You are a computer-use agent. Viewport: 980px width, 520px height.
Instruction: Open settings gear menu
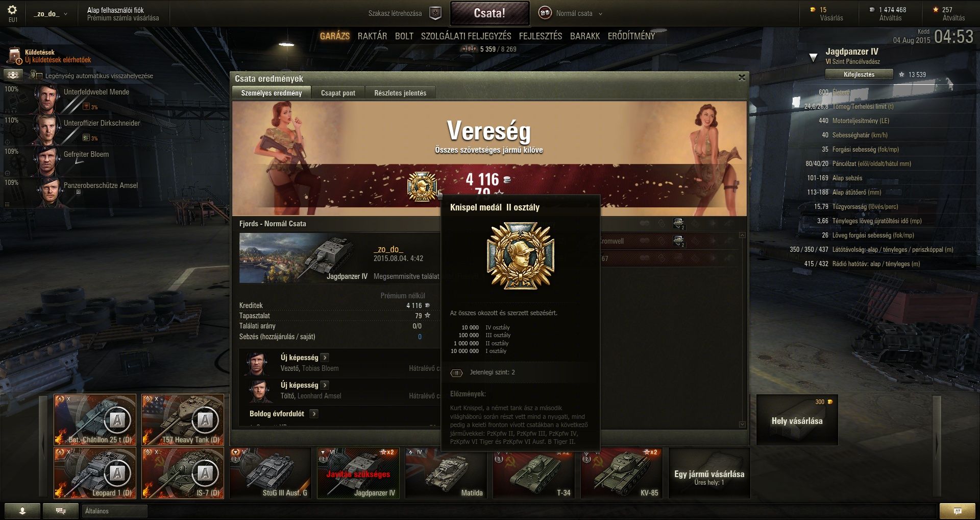12,10
